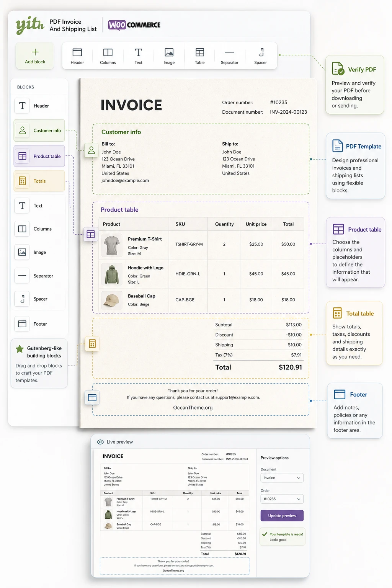Image resolution: width=392 pixels, height=588 pixels.
Task: Click Your template is ready! status message
Action: click(286, 534)
